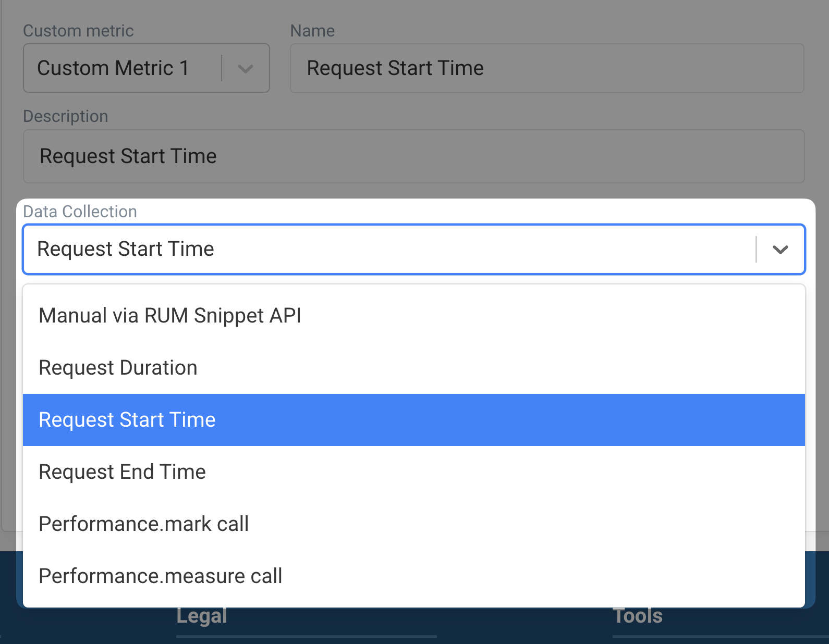Click the Data Collection label

point(80,212)
